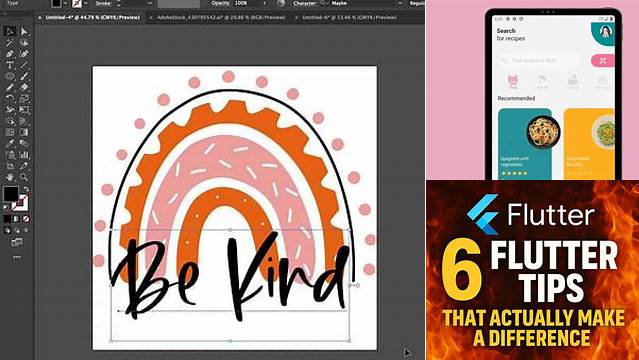Toggle the None color mode button

click(26, 219)
